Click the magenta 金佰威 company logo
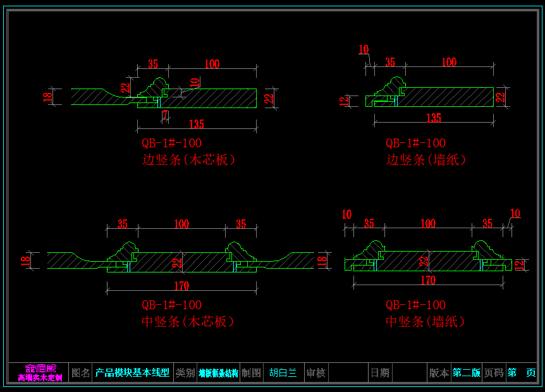Image resolution: width=545 pixels, height=392 pixels. tap(40, 372)
